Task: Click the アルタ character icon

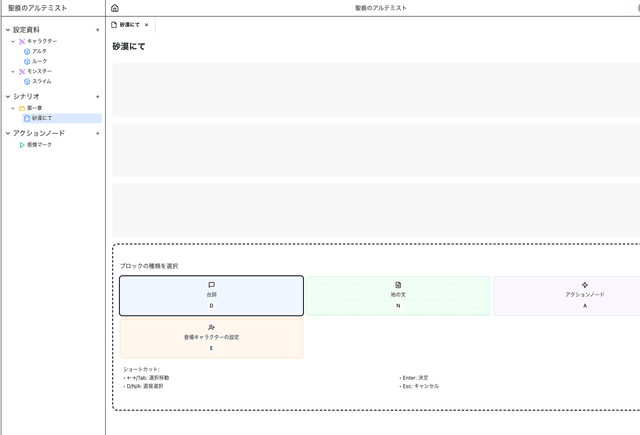Action: click(x=28, y=51)
